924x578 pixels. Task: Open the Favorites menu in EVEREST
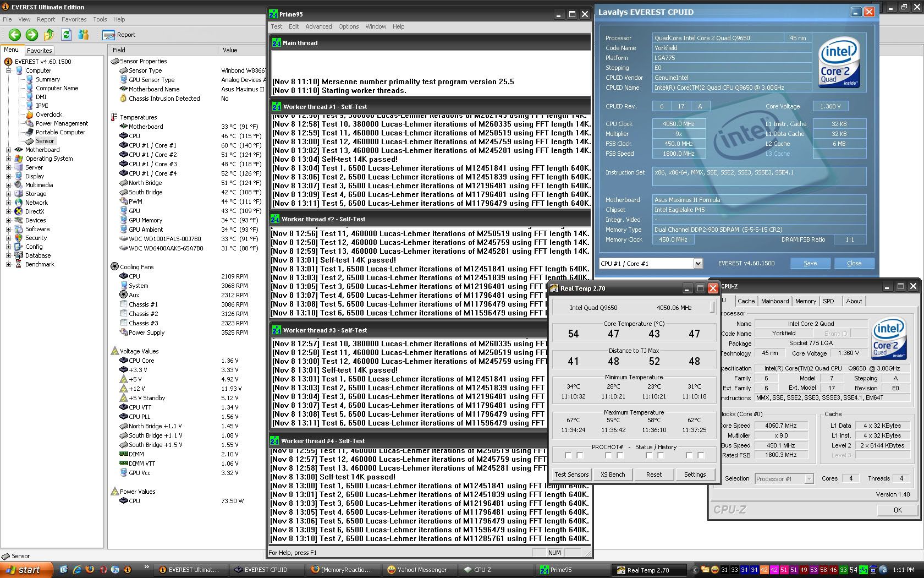tap(74, 19)
